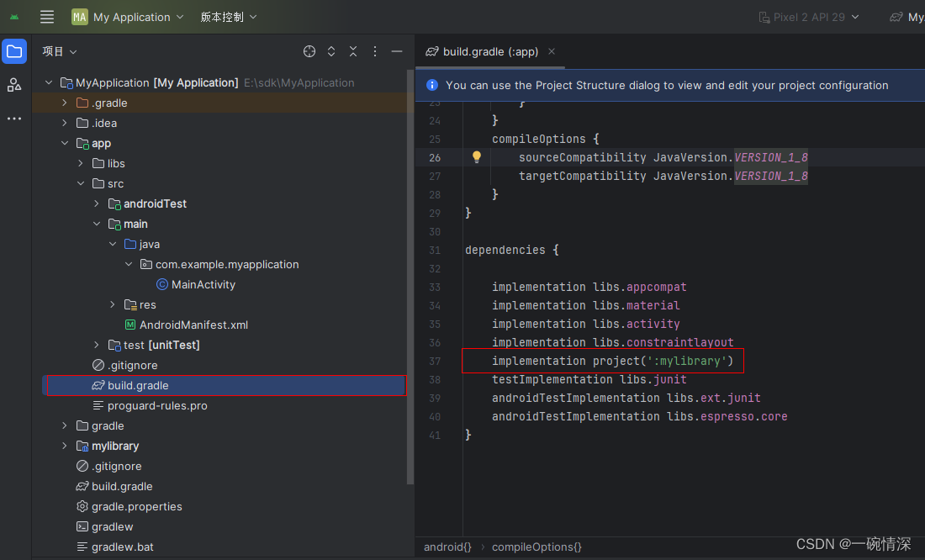Open Project panel options via vertical dots icon
Viewport: 925px width, 560px height.
coord(373,51)
